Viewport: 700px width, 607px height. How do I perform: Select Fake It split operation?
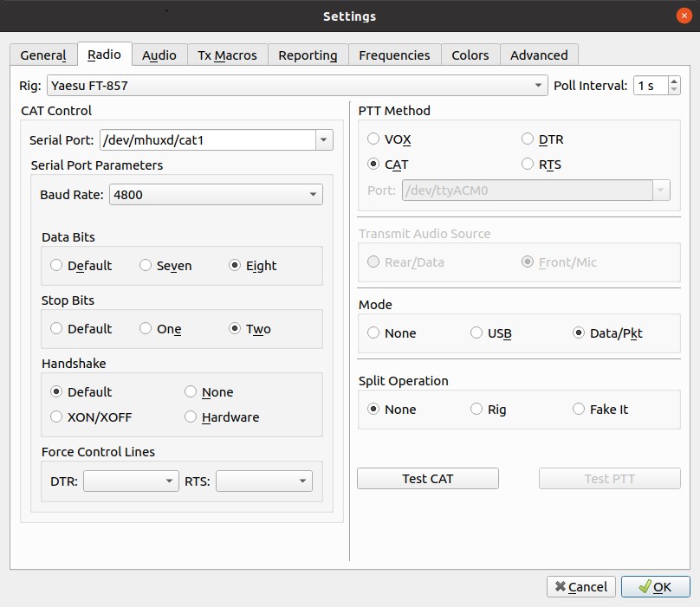coord(579,410)
